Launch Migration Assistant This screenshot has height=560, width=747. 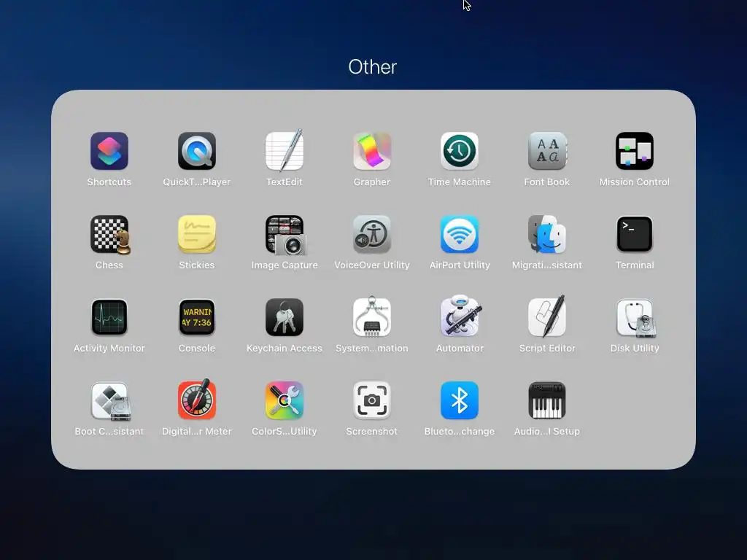[x=547, y=234]
